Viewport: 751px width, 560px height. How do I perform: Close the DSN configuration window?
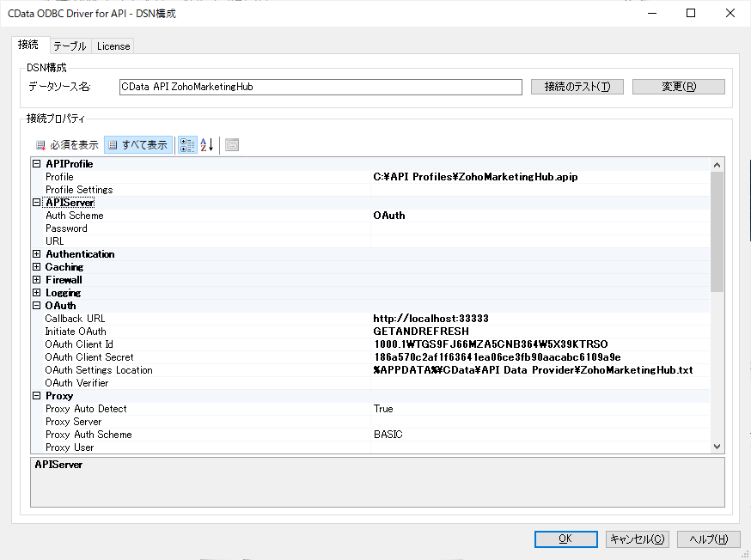click(x=730, y=13)
